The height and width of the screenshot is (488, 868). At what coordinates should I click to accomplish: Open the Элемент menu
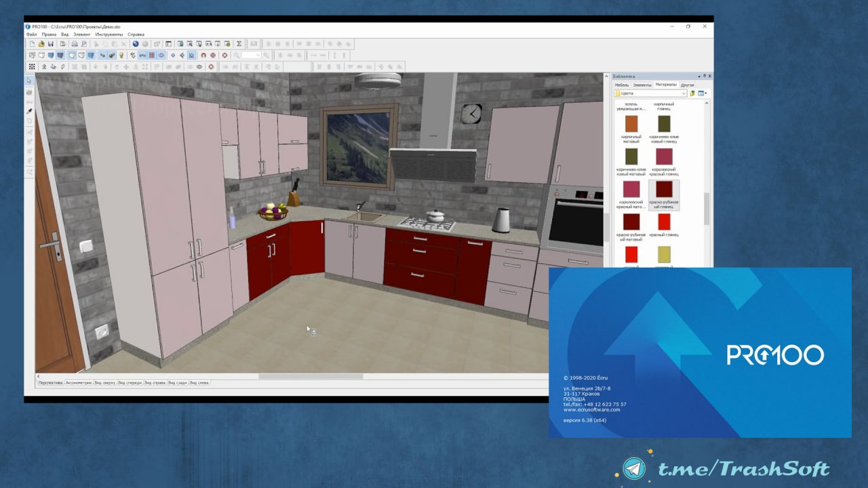click(x=82, y=34)
